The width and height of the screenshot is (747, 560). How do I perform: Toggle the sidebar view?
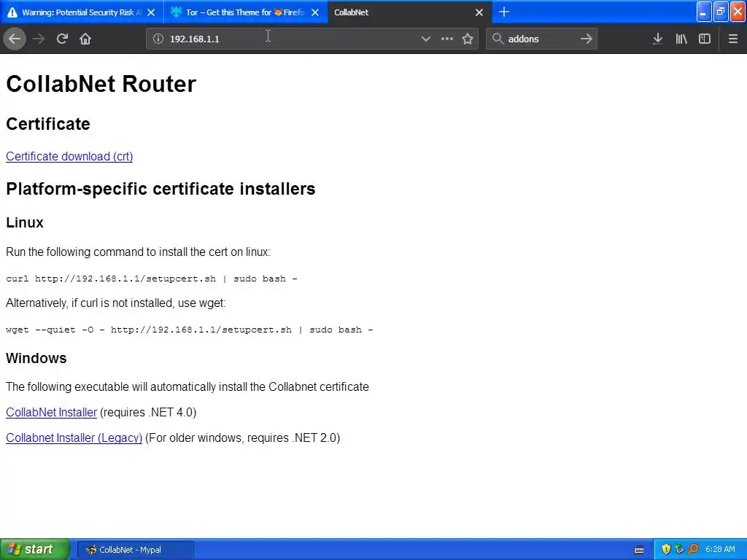[705, 39]
